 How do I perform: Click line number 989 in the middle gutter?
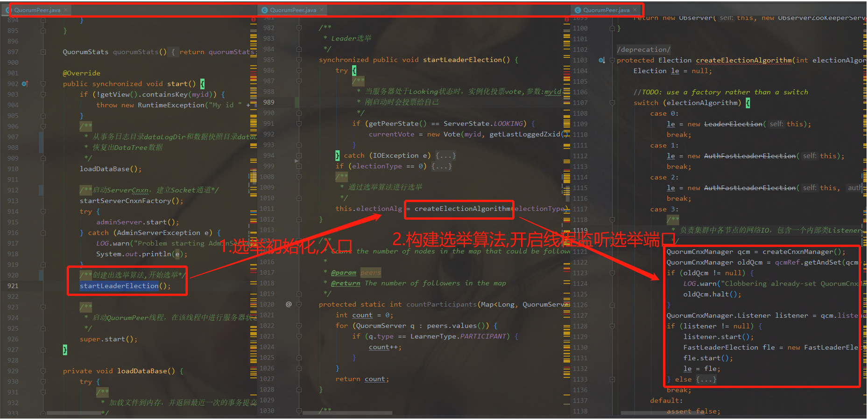[269, 102]
